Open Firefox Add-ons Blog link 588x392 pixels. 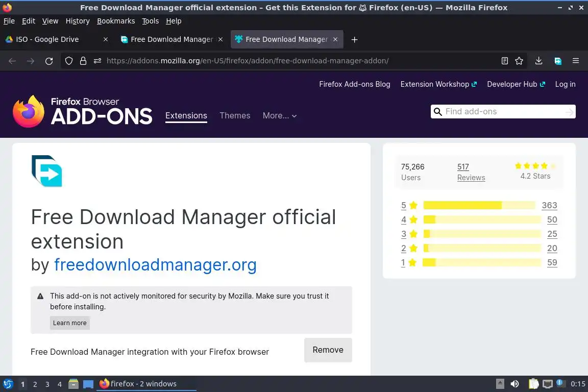point(355,84)
